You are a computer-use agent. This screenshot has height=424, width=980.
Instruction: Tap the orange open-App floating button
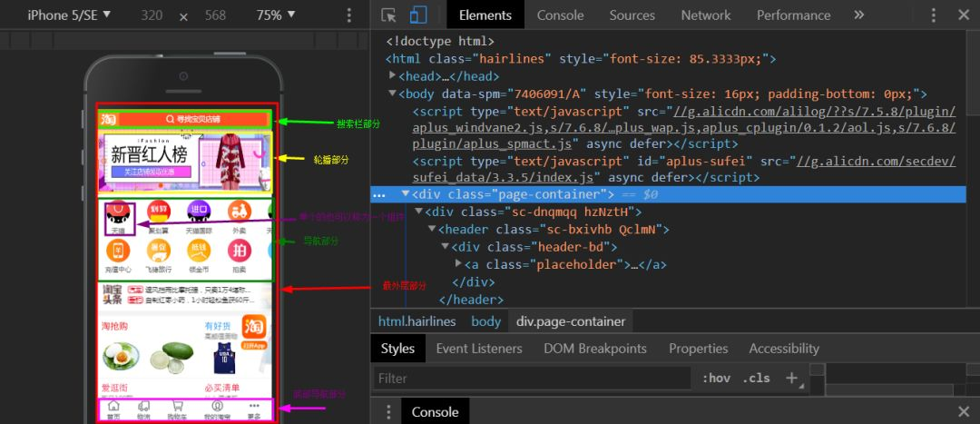pyautogui.click(x=254, y=332)
